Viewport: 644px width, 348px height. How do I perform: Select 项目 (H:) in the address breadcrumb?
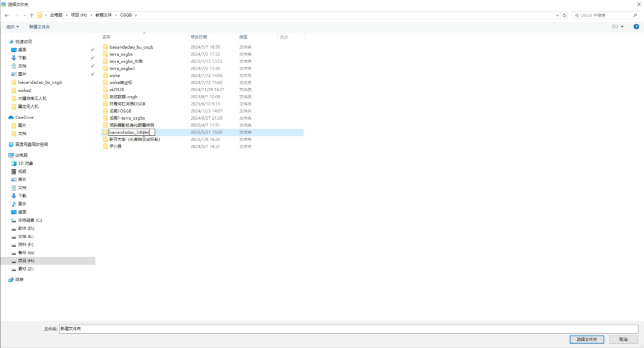(x=79, y=15)
